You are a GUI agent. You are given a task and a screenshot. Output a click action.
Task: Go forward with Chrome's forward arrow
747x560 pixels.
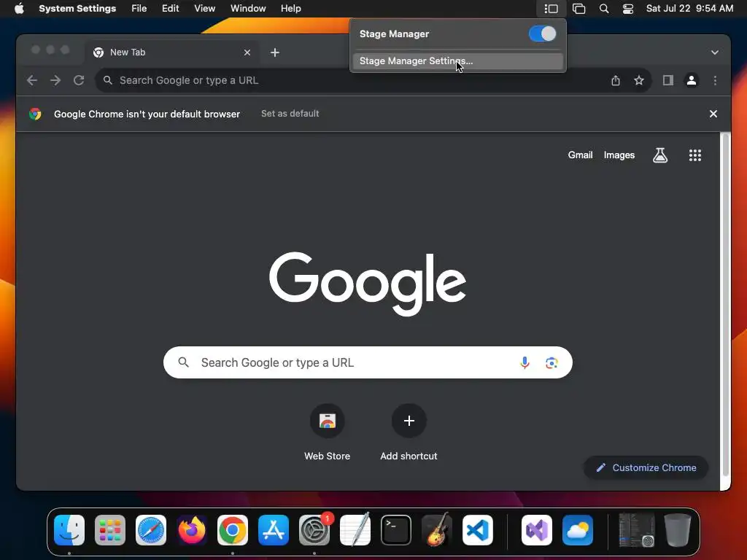[55, 80]
